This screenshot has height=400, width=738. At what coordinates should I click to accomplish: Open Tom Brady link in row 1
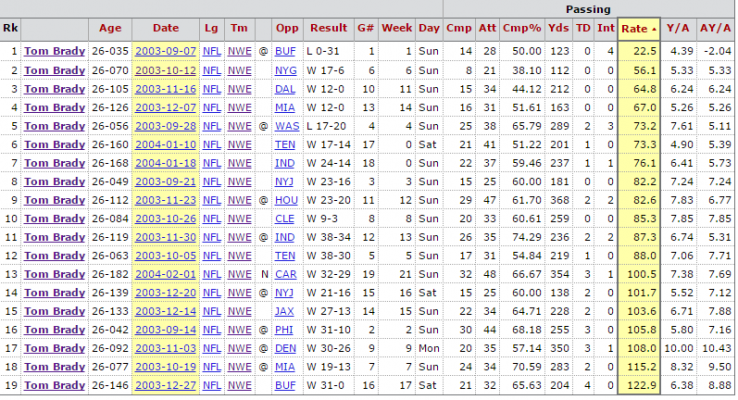click(x=55, y=51)
